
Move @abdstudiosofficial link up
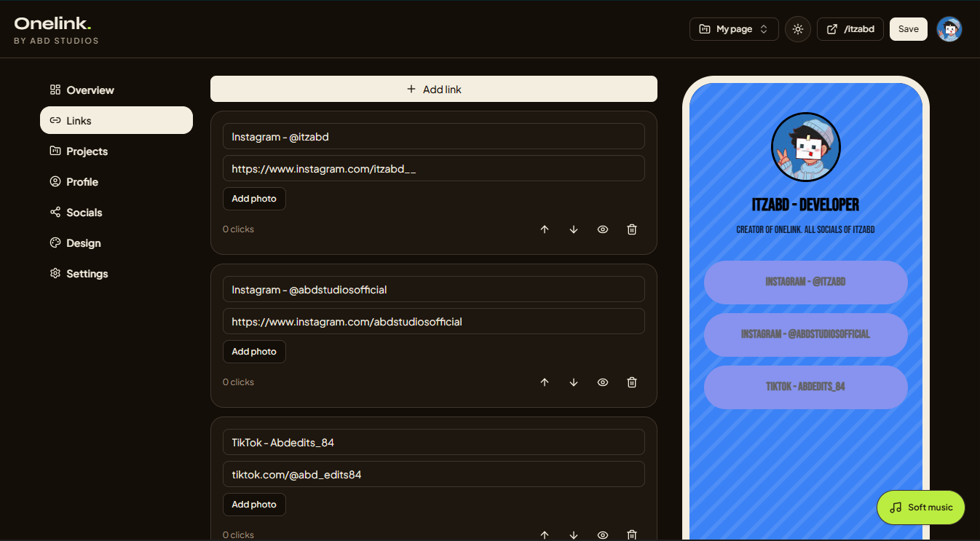(x=545, y=382)
